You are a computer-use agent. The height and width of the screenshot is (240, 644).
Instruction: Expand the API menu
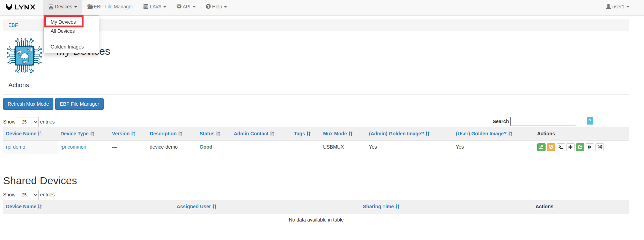(186, 7)
